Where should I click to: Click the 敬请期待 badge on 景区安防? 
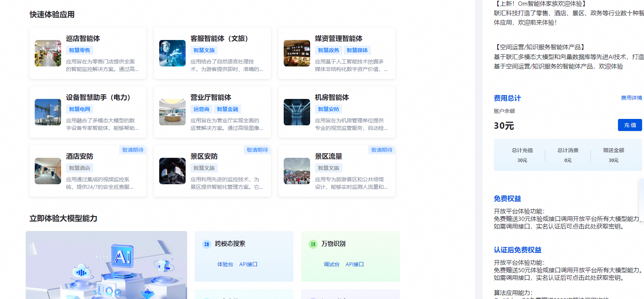click(257, 150)
